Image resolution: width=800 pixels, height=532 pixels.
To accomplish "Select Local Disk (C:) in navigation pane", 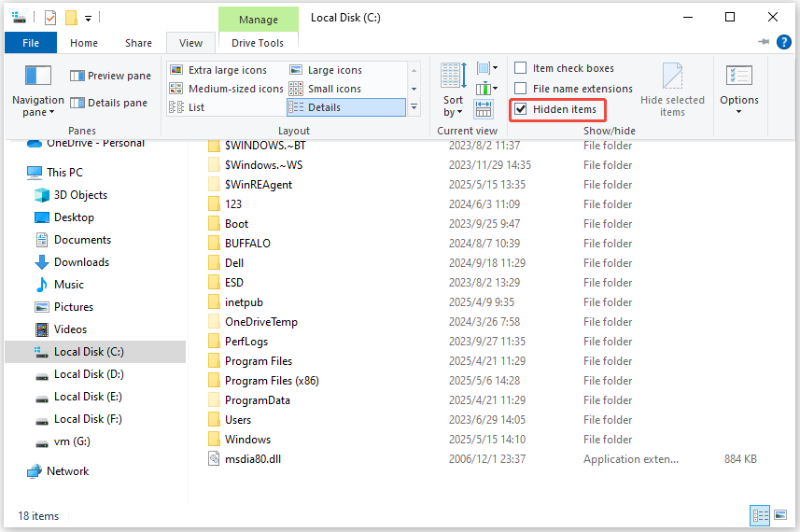I will (95, 352).
